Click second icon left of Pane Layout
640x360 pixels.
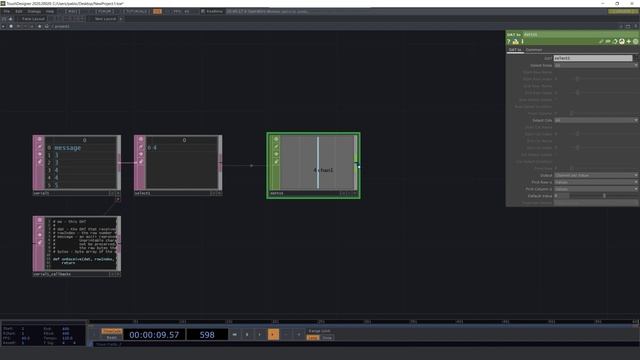pos(10,19)
